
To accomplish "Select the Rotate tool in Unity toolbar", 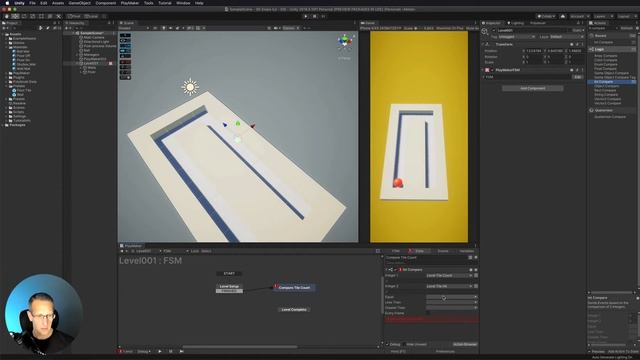I will [x=24, y=16].
